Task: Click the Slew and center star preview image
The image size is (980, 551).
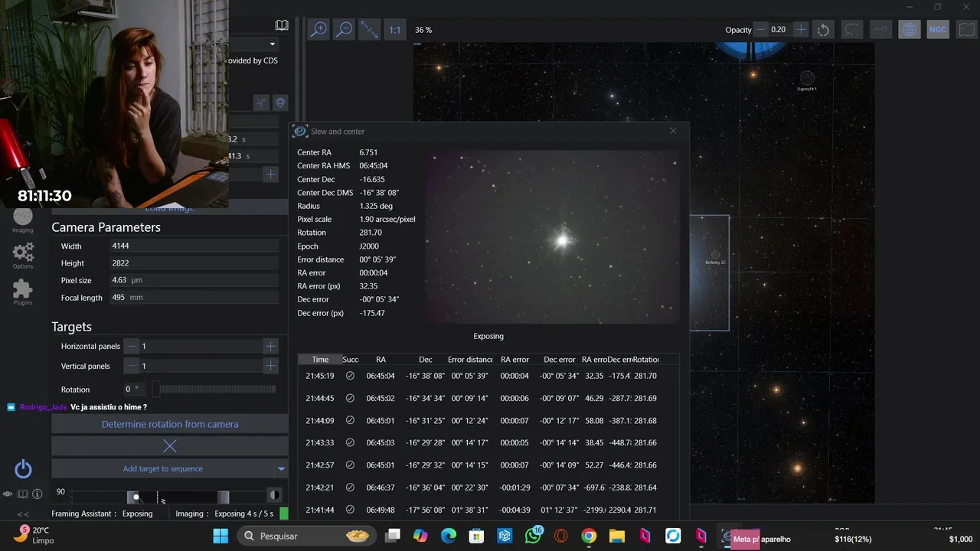Action: [552, 237]
